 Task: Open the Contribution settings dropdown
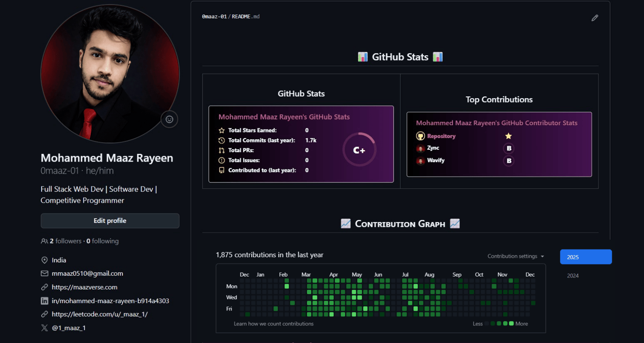point(516,256)
